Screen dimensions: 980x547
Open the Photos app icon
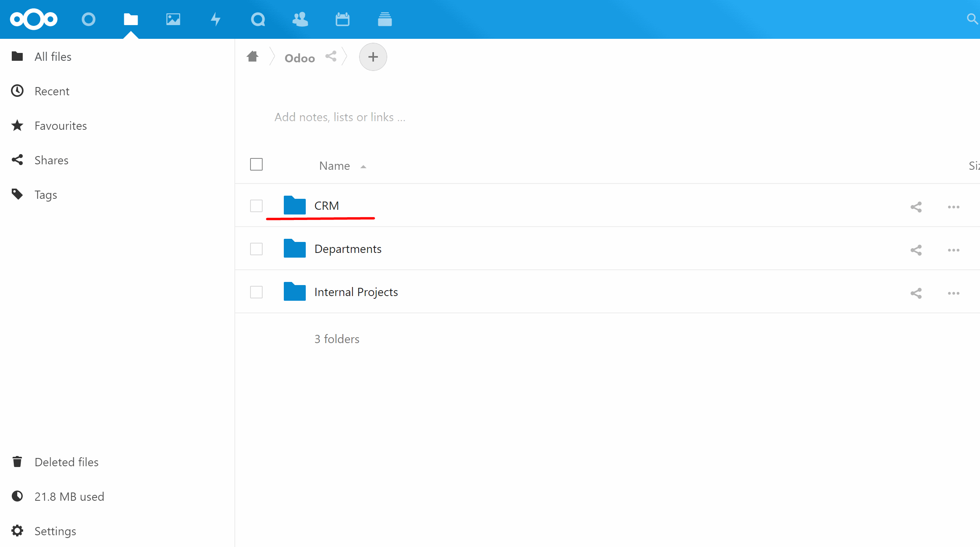tap(173, 19)
